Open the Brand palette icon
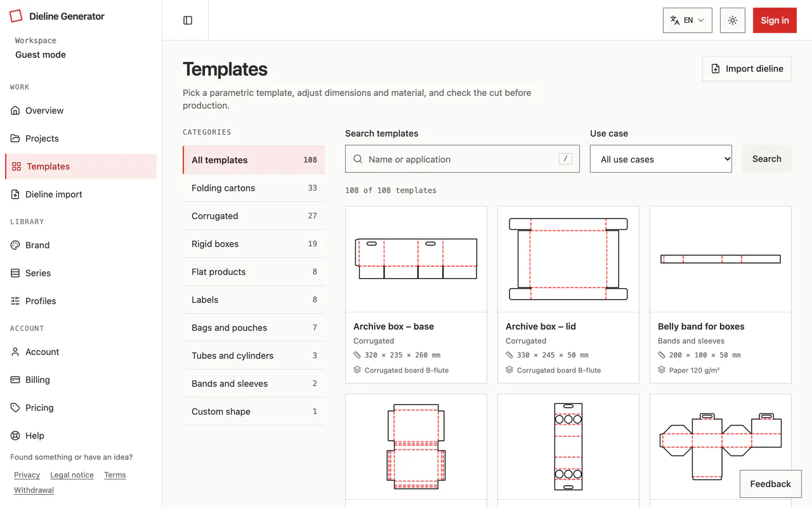The width and height of the screenshot is (812, 508). click(15, 245)
